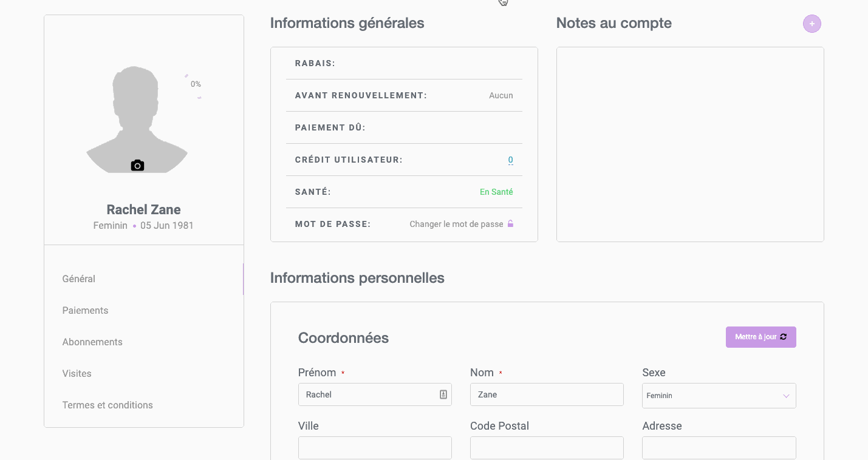Click into the Ville field
This screenshot has height=460, width=868.
tap(375, 448)
